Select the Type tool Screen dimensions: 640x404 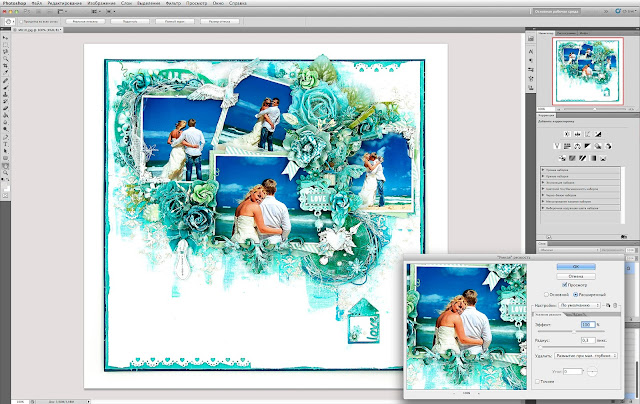5,144
